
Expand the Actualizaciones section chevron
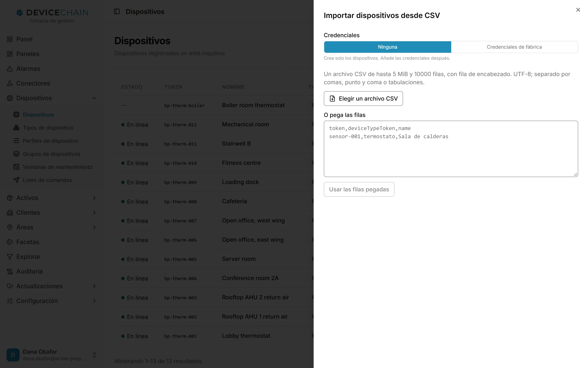tap(94, 286)
